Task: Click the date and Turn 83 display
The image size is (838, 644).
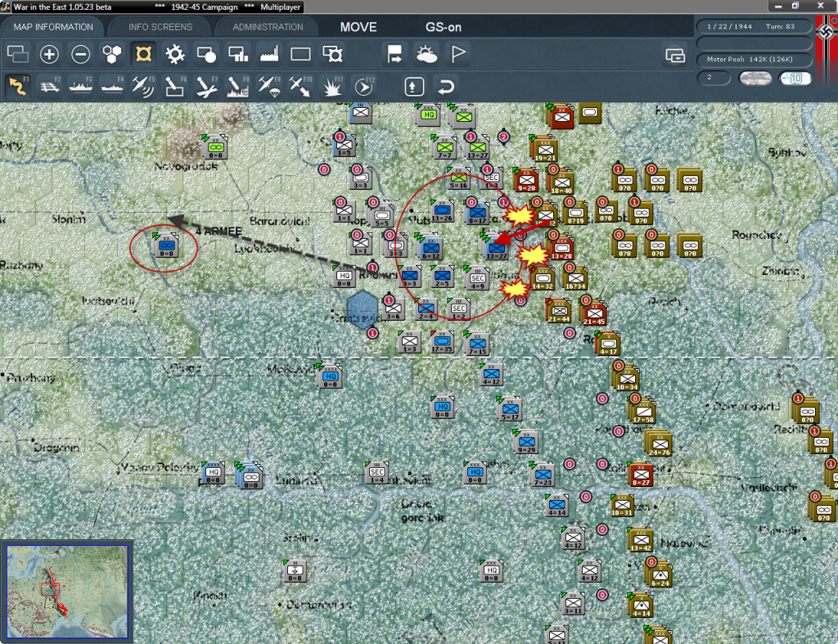Action: 753,26
